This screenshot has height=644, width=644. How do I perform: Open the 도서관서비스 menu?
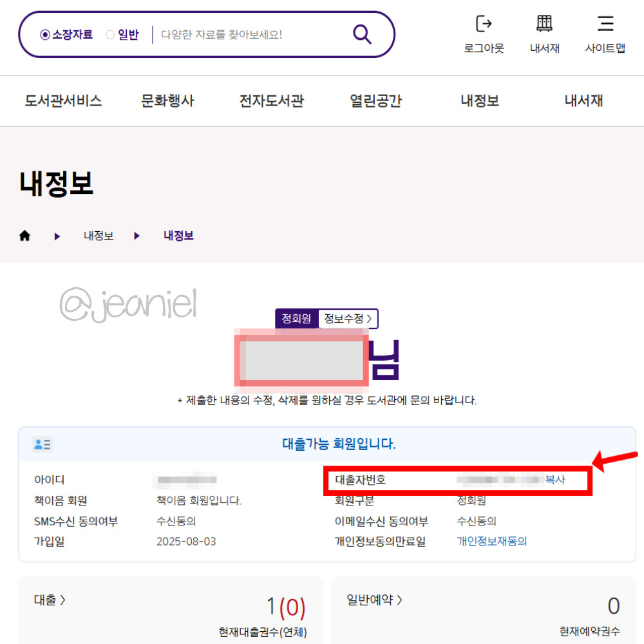click(x=62, y=100)
